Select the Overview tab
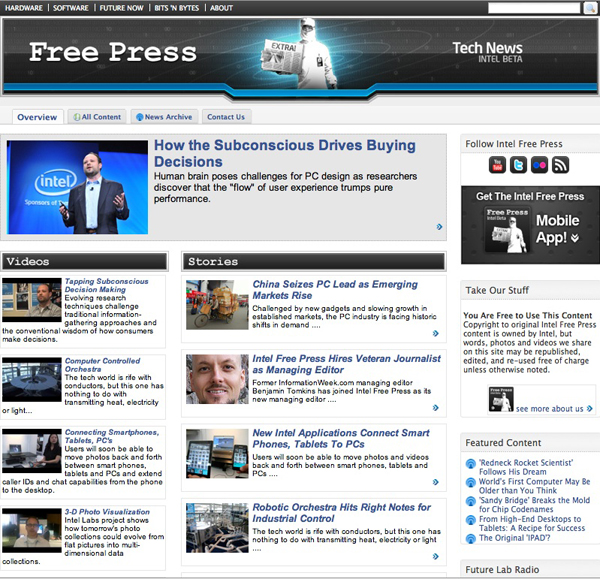Screen dimensions: 600x579 pyautogui.click(x=37, y=117)
